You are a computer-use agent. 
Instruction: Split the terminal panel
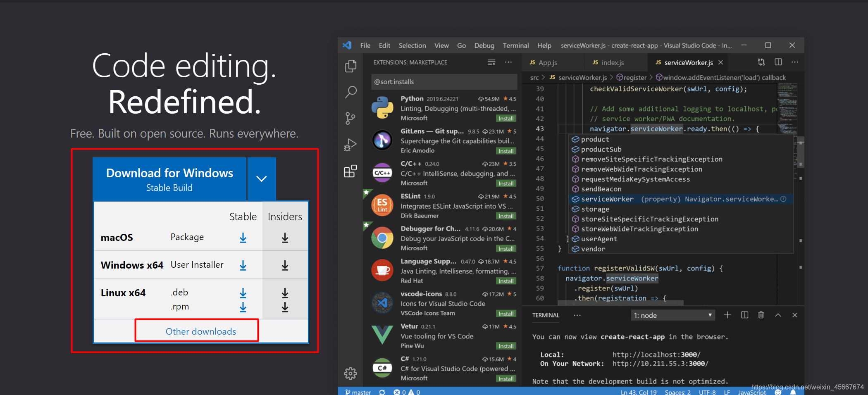(x=745, y=315)
